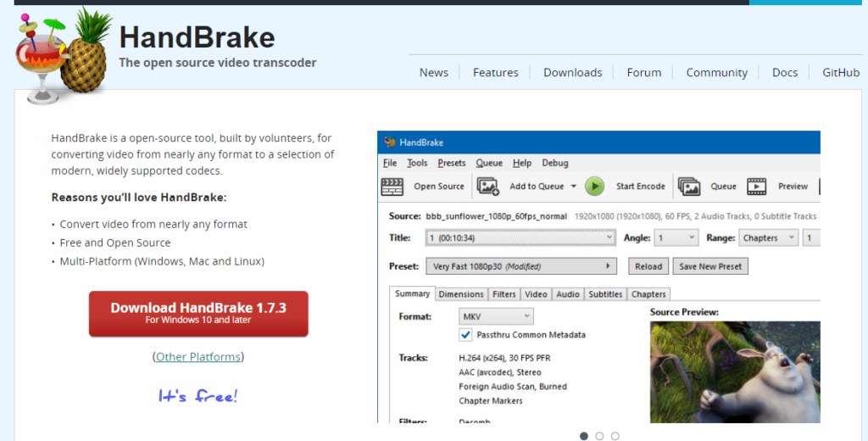The height and width of the screenshot is (441, 868).
Task: Select the second carousel dot indicator
Action: 599,436
